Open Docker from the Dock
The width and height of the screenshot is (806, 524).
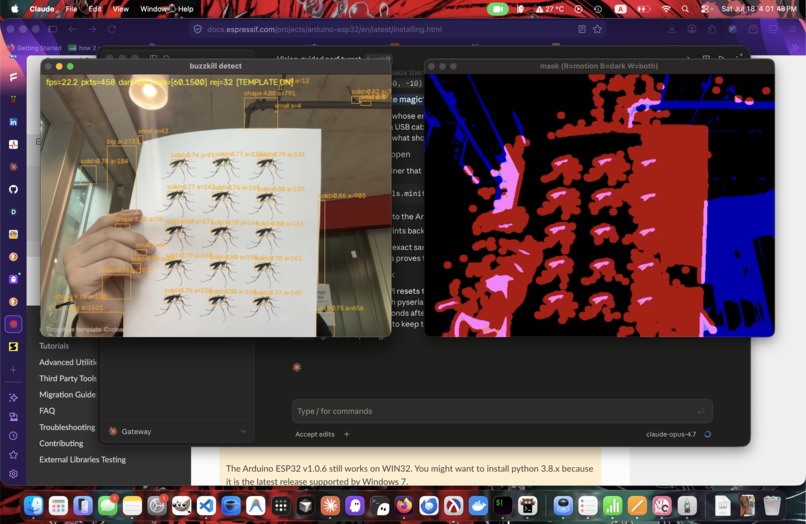[x=478, y=506]
